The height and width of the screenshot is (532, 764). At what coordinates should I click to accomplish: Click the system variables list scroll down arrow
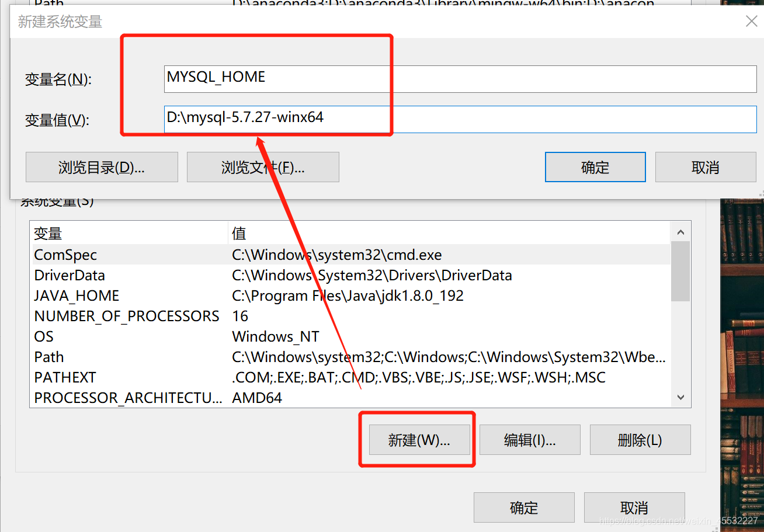coord(680,397)
